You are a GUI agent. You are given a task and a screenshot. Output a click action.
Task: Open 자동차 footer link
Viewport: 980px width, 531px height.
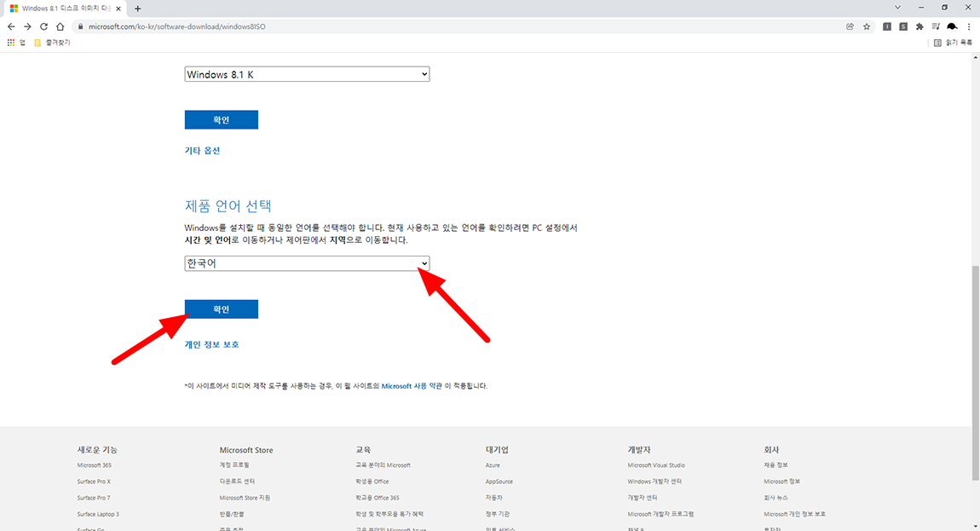[x=493, y=498]
